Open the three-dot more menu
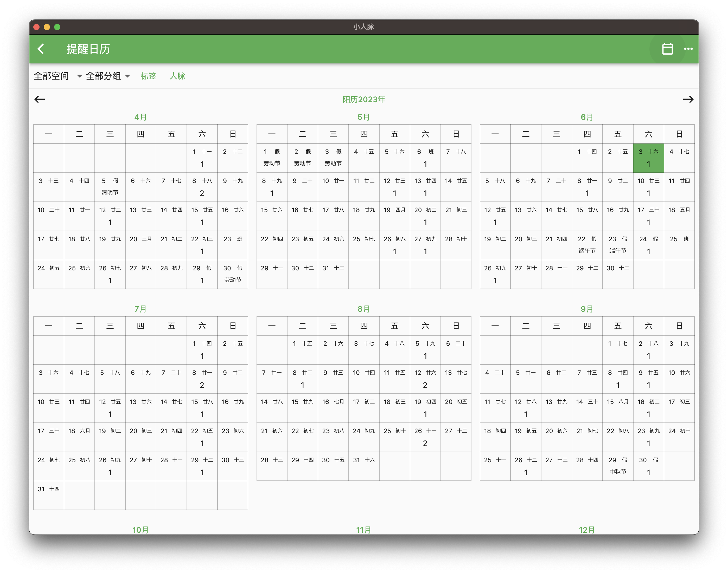Image resolution: width=728 pixels, height=573 pixels. tap(688, 49)
